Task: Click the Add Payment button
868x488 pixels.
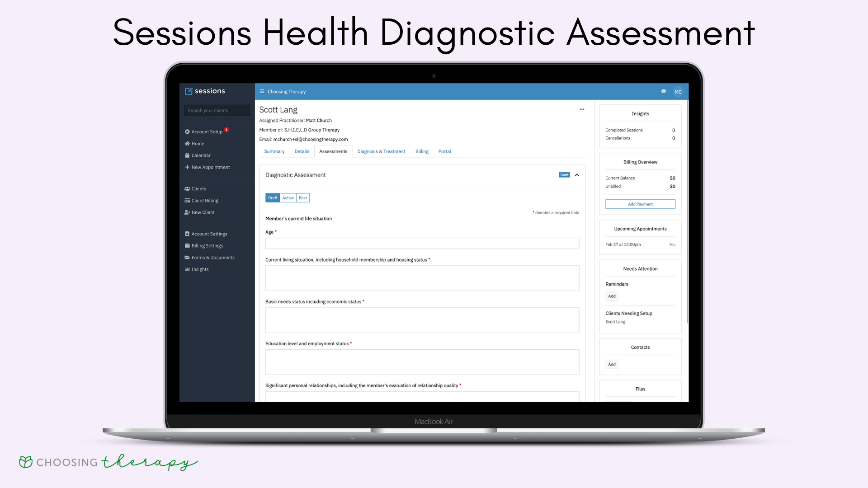Action: 640,204
